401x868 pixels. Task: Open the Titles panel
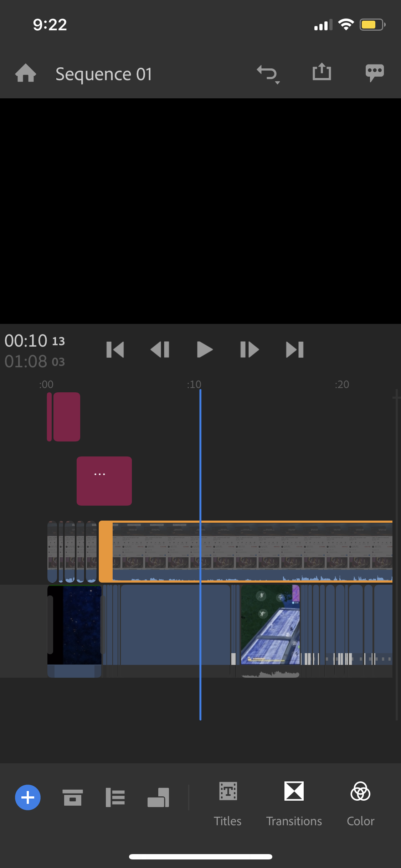coord(228,804)
